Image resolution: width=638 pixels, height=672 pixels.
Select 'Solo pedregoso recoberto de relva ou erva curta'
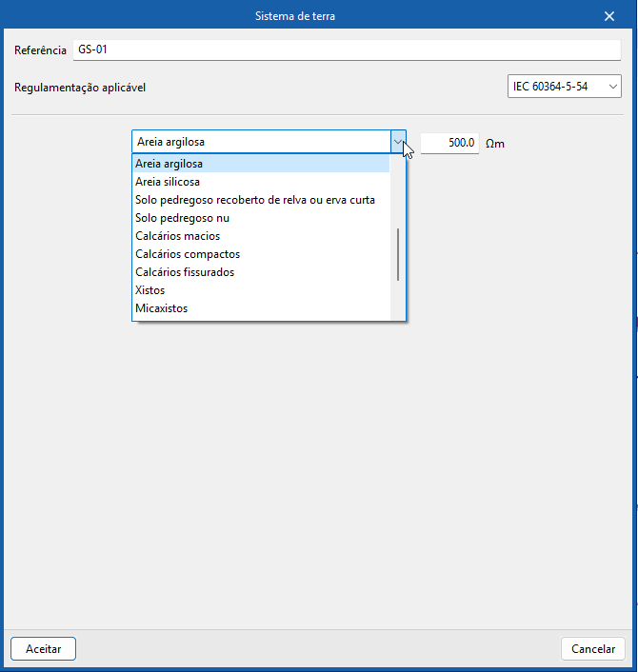point(261,200)
